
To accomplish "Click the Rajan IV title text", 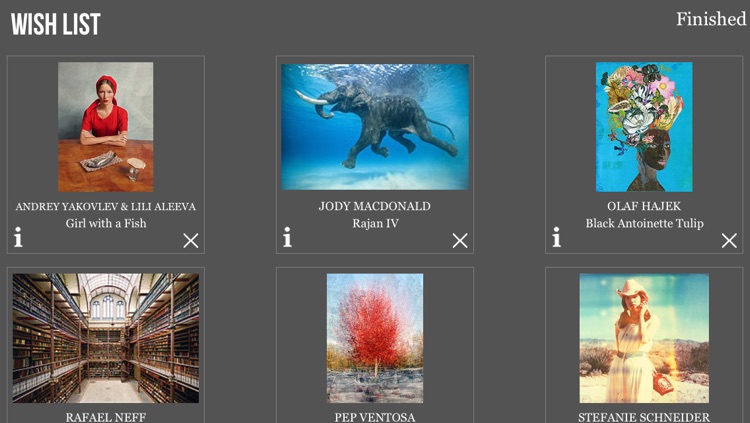I will 375,224.
